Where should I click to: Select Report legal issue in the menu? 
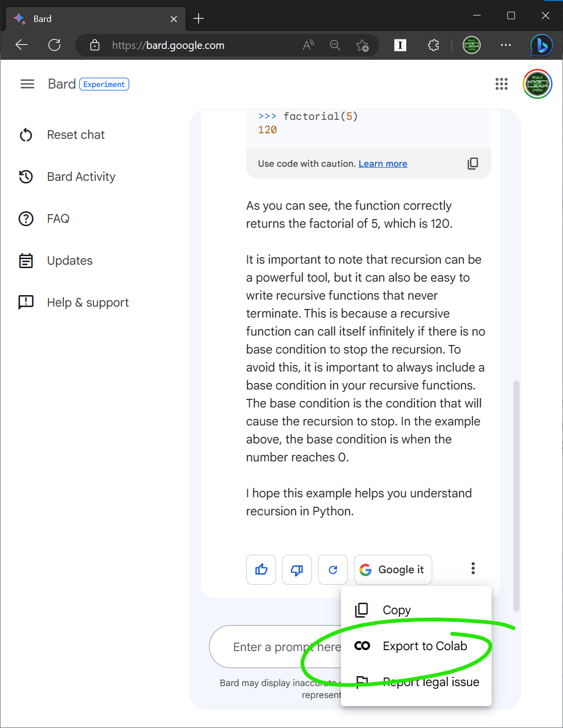coord(431,682)
